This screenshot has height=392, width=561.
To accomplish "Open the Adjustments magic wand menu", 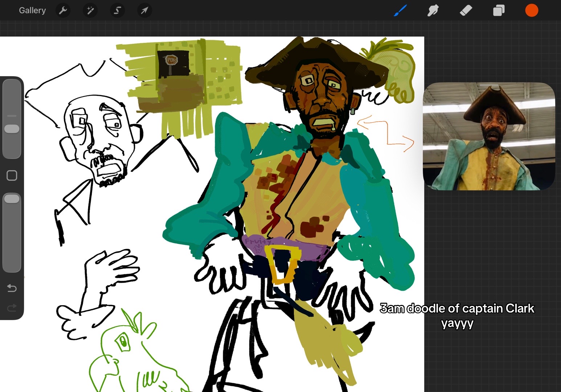I will point(90,11).
